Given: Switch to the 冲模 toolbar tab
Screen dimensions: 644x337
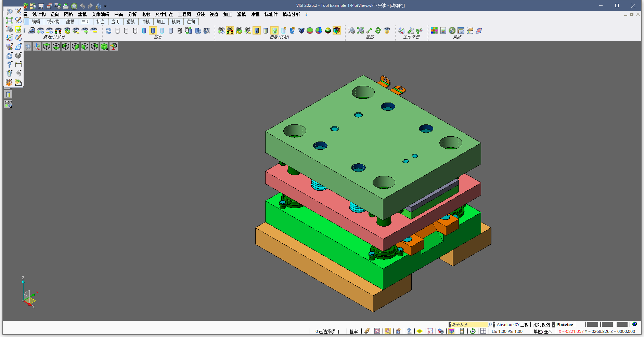Looking at the screenshot, I should (146, 22).
